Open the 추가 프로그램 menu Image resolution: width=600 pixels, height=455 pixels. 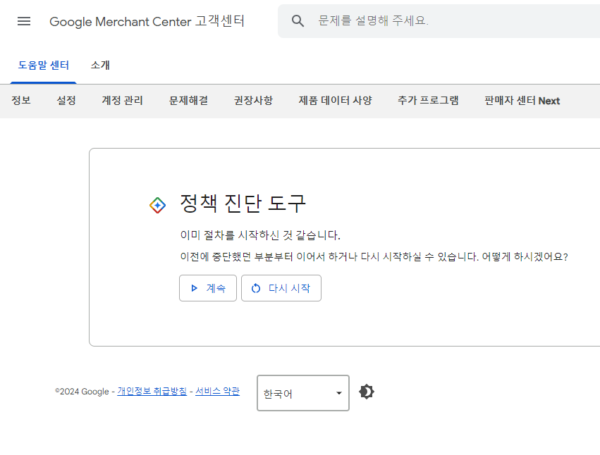point(428,101)
